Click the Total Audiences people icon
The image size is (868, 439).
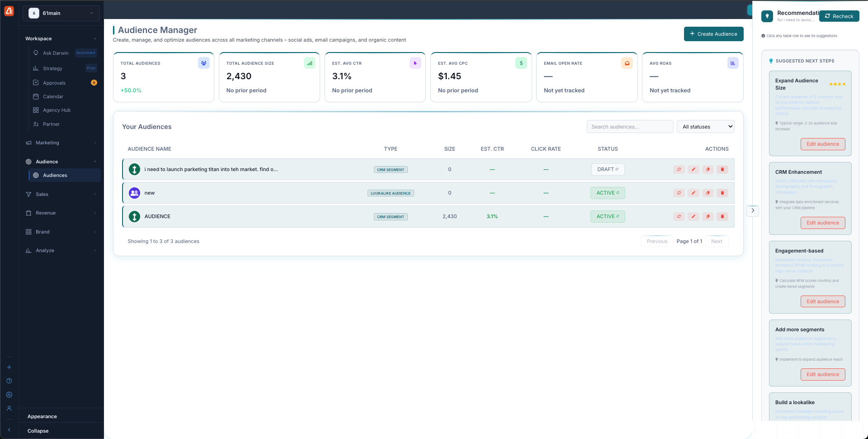tap(204, 63)
